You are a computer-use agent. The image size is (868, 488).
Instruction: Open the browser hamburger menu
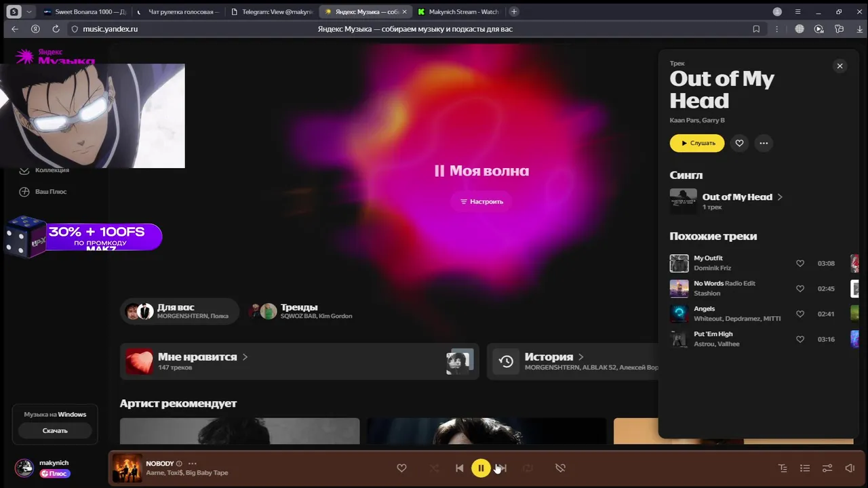798,12
